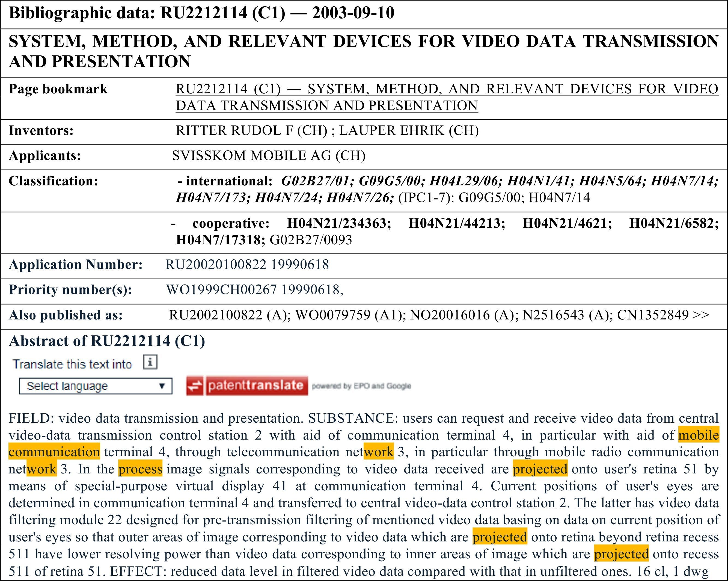Screen dimensions: 728x581
Task: Click the patenttranslate swap arrows icon
Action: [x=195, y=386]
